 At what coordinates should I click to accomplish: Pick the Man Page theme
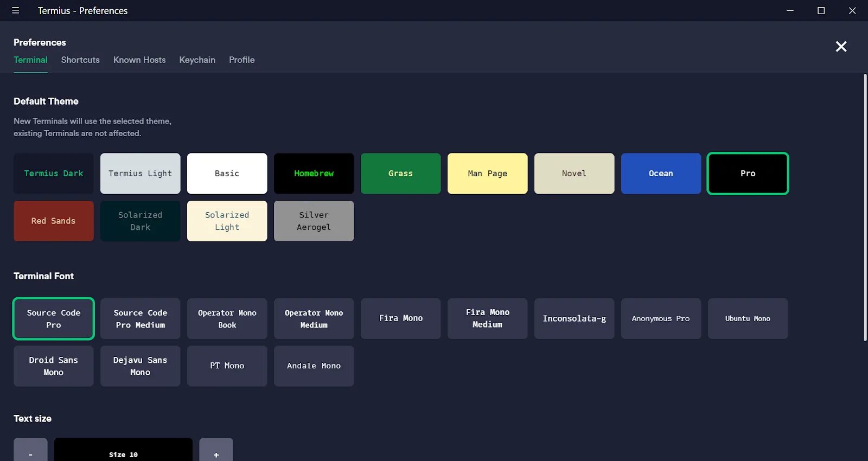488,174
